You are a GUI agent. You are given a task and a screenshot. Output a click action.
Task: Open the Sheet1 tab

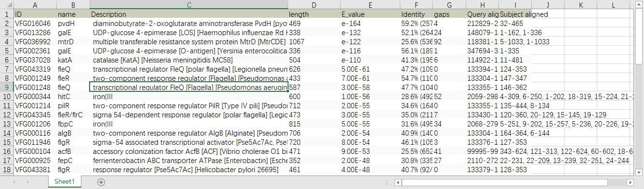(65, 182)
